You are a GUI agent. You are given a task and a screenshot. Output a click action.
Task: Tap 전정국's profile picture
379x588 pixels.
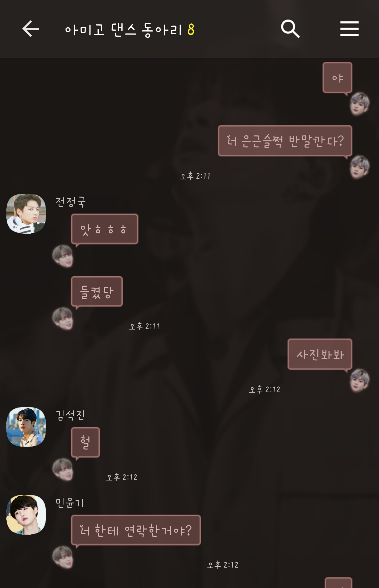click(x=26, y=213)
